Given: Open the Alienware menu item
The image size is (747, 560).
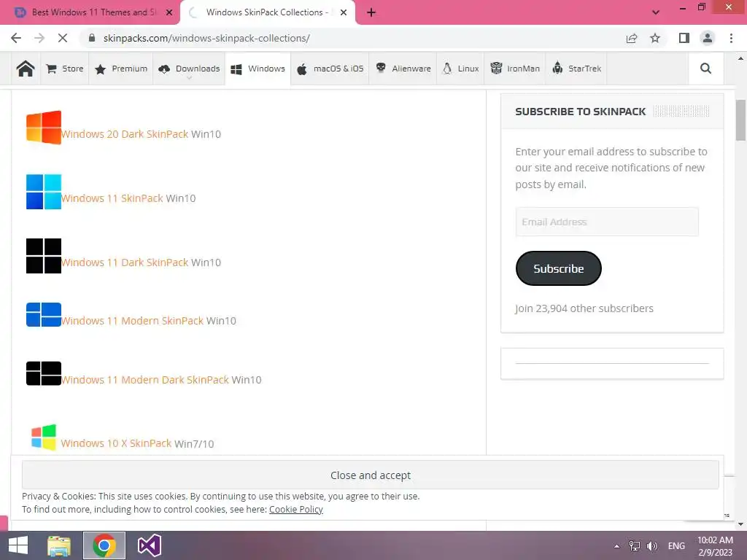Looking at the screenshot, I should point(403,69).
